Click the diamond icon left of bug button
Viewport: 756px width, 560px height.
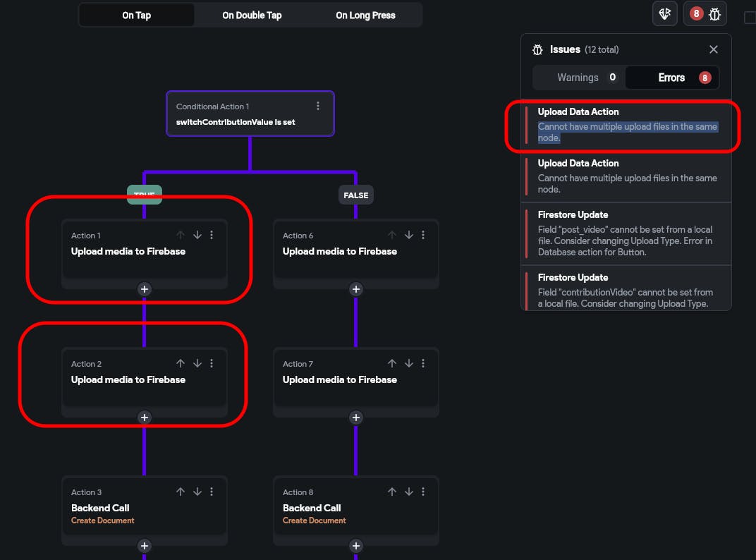click(x=665, y=14)
